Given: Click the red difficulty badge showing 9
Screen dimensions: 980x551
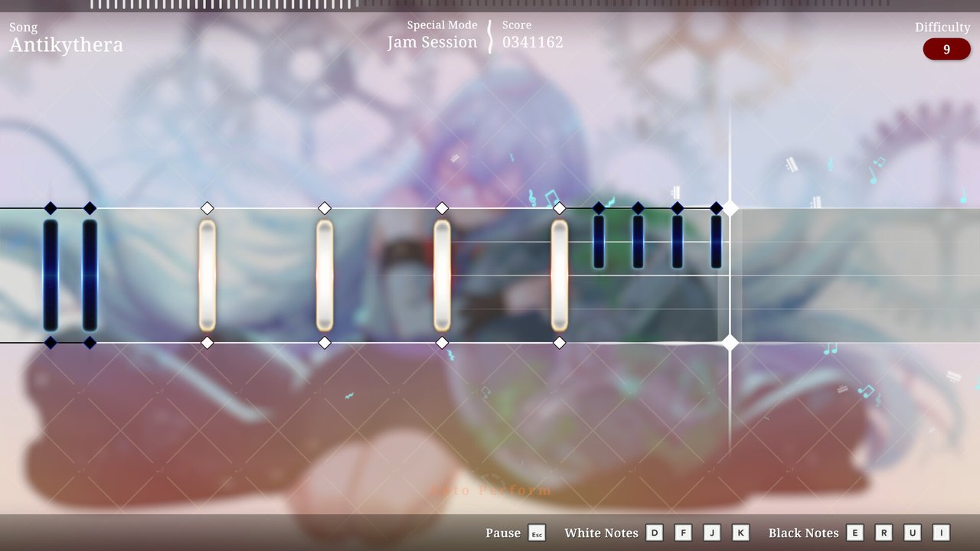Looking at the screenshot, I should [947, 50].
